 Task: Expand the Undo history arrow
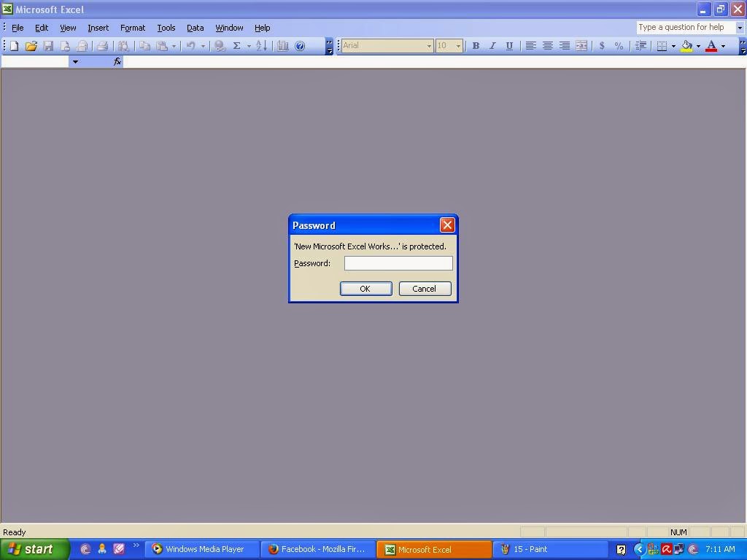tap(203, 46)
